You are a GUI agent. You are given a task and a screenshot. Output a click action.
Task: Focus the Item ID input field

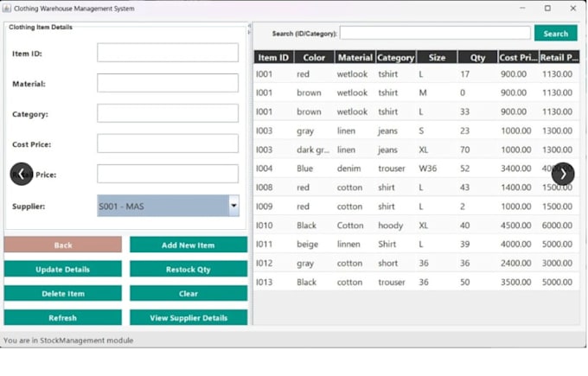coord(168,53)
